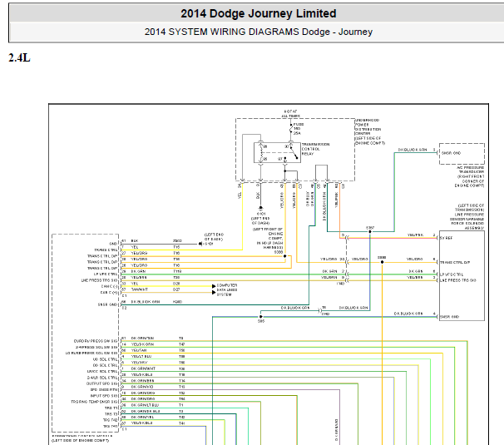This screenshot has width=504, height=445.
Task: Click the 'TRS T1' pin label
Action: (111, 408)
